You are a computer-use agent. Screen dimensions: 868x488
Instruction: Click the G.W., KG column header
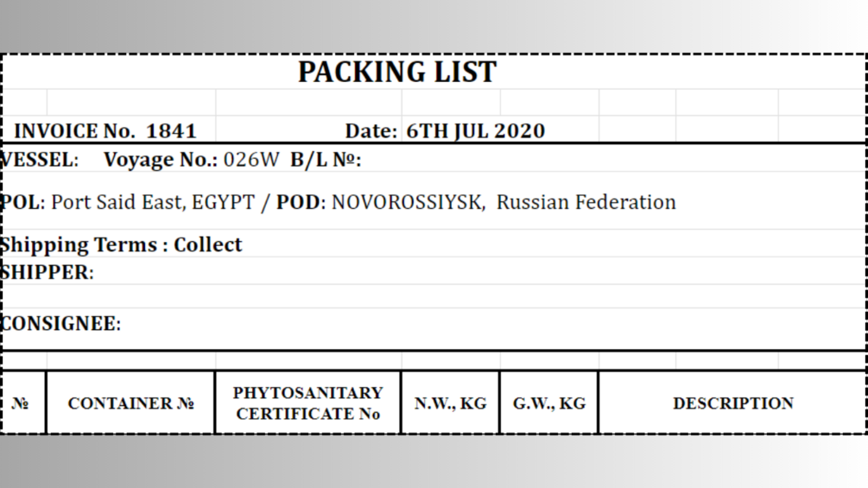tap(549, 402)
